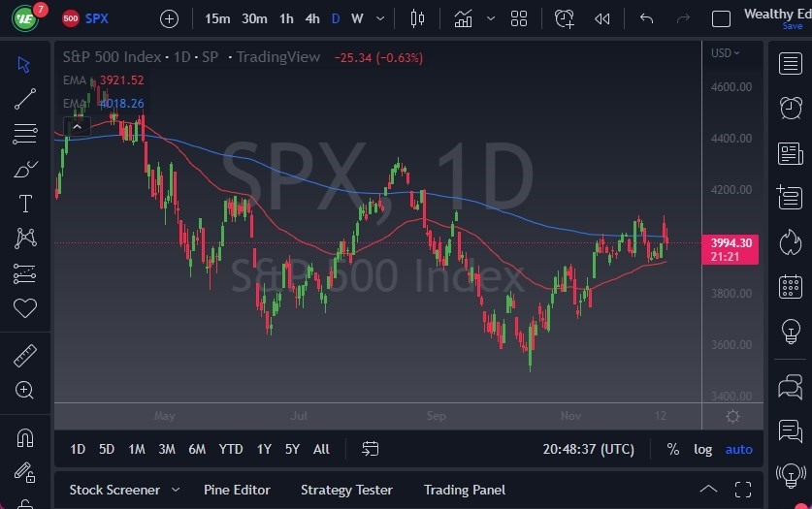Click the 20:48:37 (UTC) timezone clock
Viewport: 812px width, 509px height.
tap(588, 449)
